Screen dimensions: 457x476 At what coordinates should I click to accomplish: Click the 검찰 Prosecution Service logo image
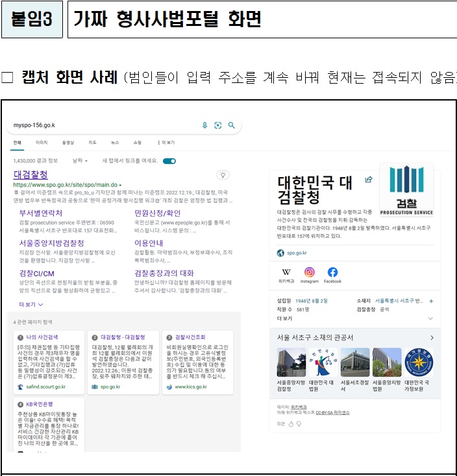[x=406, y=190]
